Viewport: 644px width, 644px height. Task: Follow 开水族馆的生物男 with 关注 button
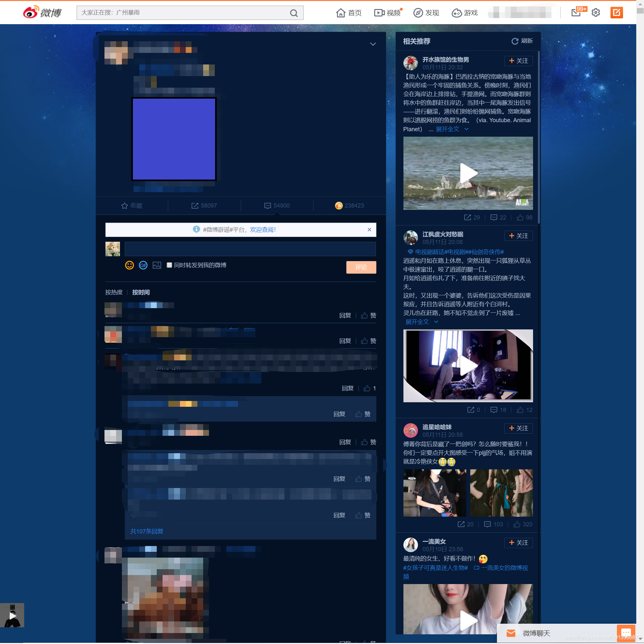tap(518, 61)
